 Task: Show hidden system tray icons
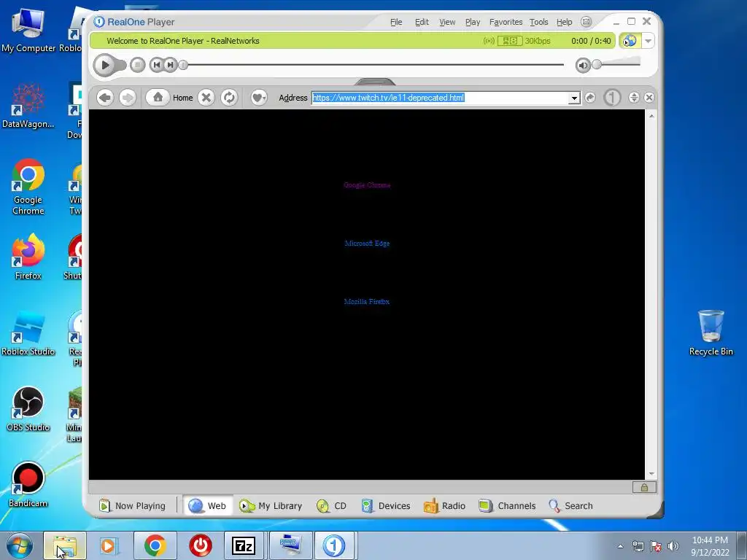(x=620, y=546)
